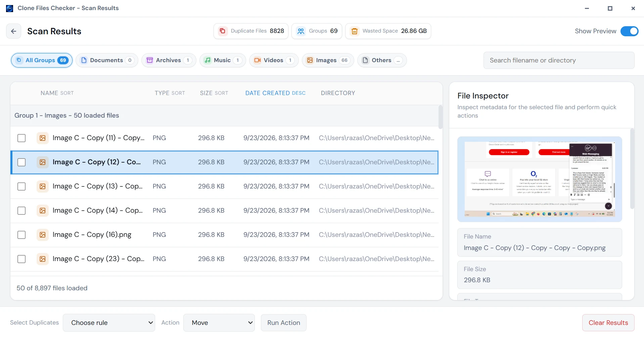The image size is (644, 337).
Task: Click image icon of Copy (23) row
Action: 43,259
